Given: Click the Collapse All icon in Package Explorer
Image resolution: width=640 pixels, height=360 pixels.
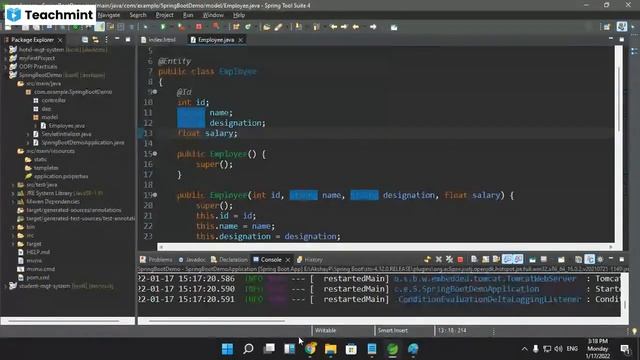Looking at the screenshot, I should (x=85, y=40).
